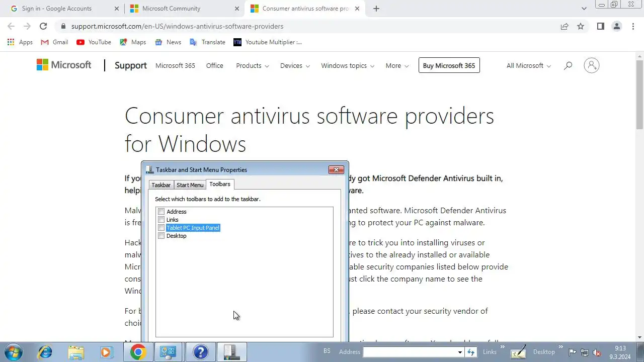Bookmark this page with star icon
This screenshot has width=644, height=362.
[x=581, y=26]
